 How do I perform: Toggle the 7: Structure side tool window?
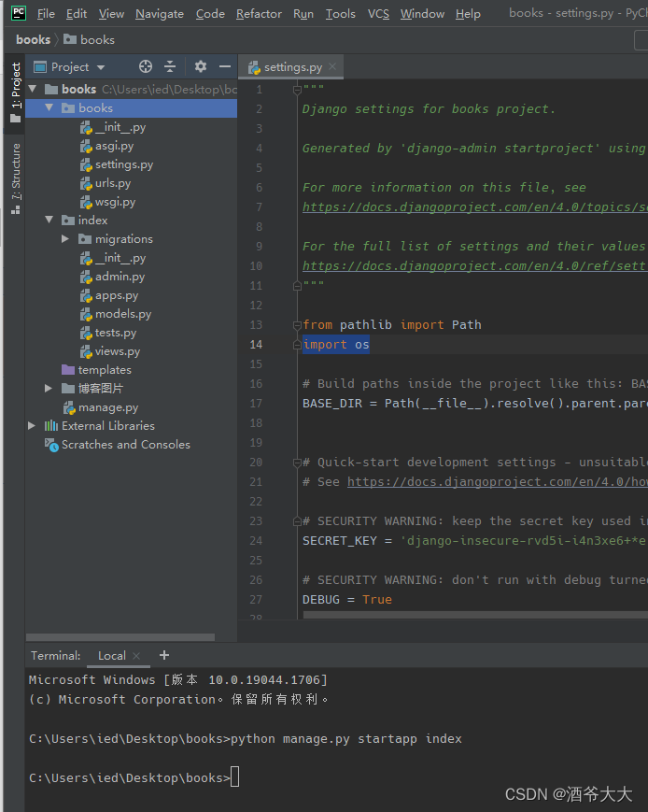point(16,178)
